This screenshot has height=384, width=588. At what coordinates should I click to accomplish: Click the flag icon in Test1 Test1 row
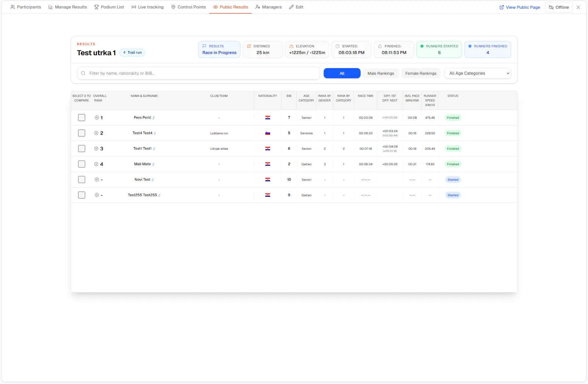point(268,149)
